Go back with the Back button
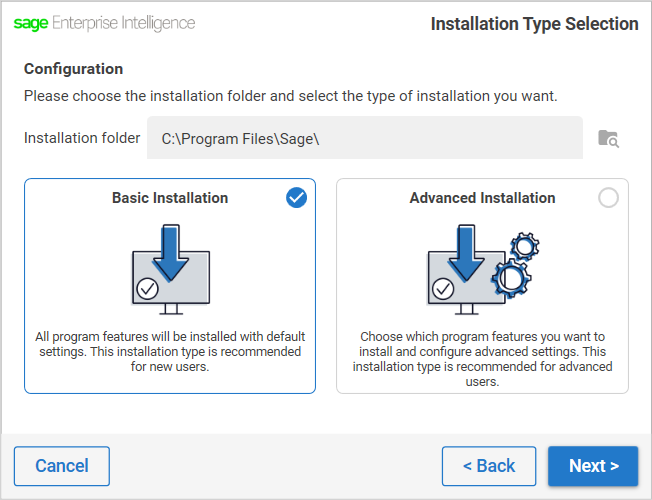 (x=489, y=466)
